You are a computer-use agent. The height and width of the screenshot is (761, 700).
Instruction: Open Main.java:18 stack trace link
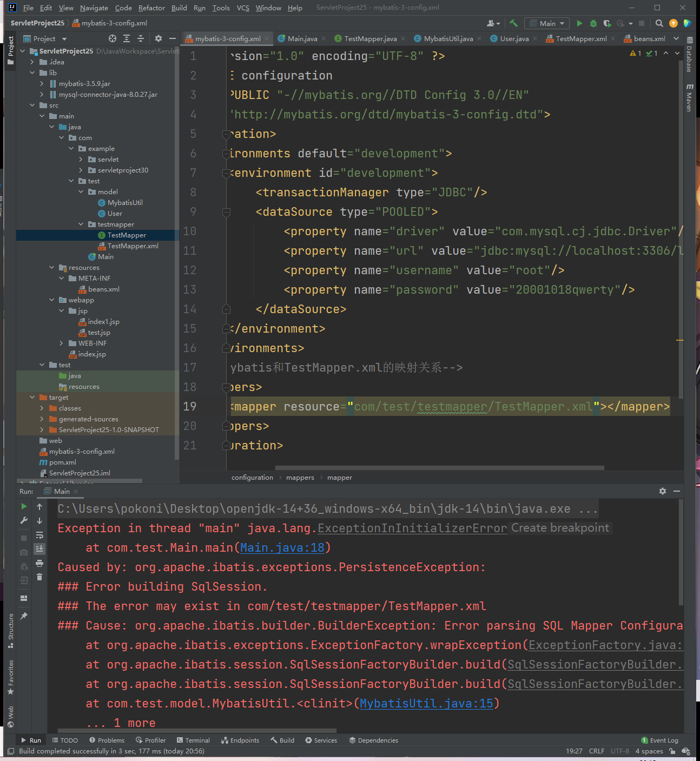tap(282, 547)
